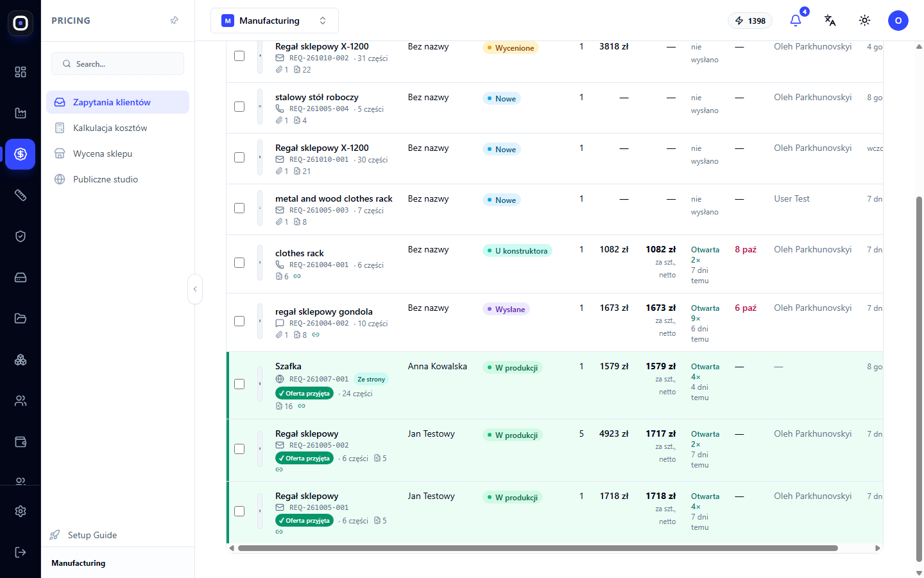Check the Szafka row checkbox
This screenshot has height=578, width=924.
[x=239, y=384]
